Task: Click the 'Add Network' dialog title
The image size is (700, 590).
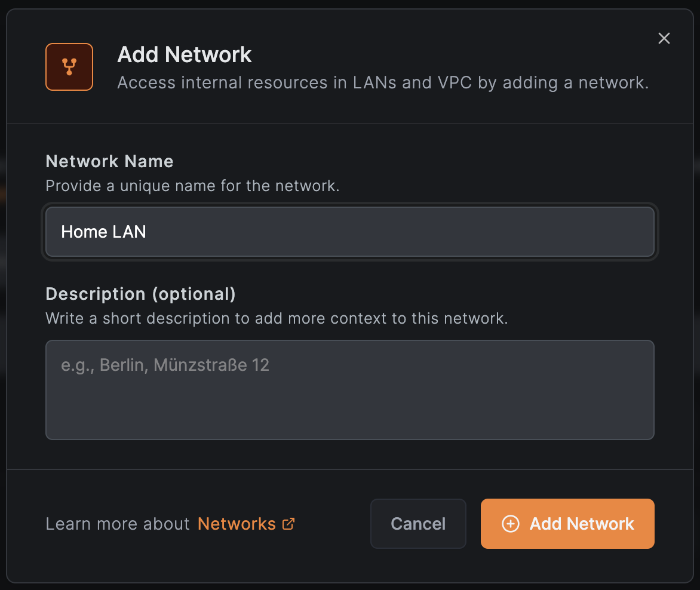Action: (x=184, y=54)
